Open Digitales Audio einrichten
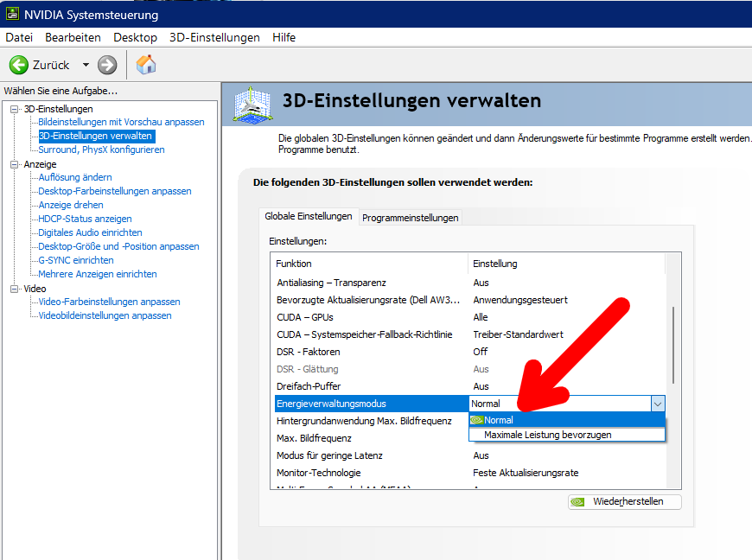This screenshot has height=560, width=752. [x=90, y=232]
